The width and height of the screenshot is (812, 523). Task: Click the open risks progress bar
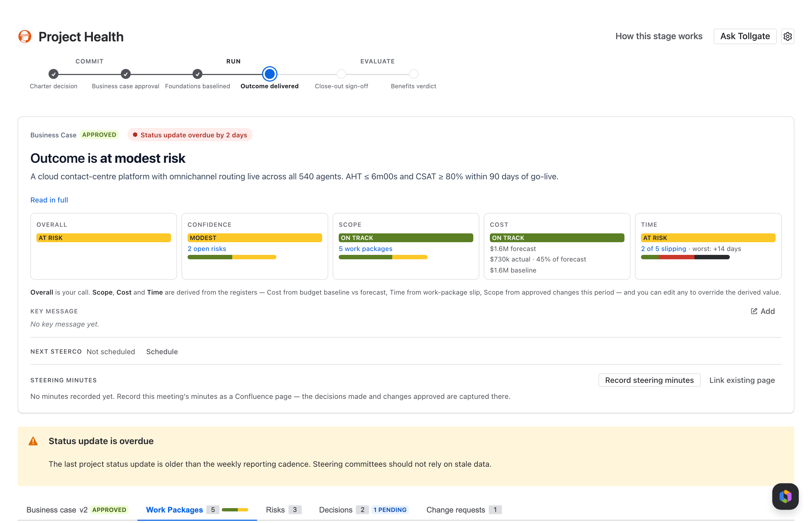pyautogui.click(x=232, y=257)
